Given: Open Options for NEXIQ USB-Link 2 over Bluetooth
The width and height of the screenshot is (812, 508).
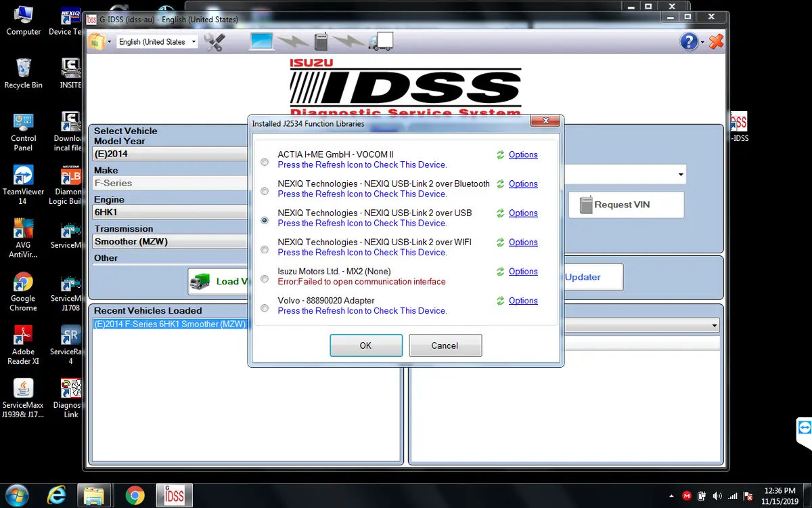Looking at the screenshot, I should coord(523,184).
